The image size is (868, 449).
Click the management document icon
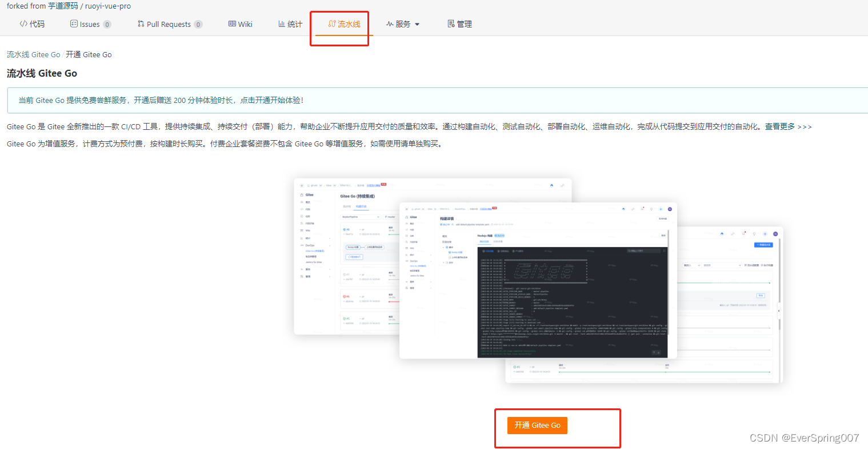(451, 23)
